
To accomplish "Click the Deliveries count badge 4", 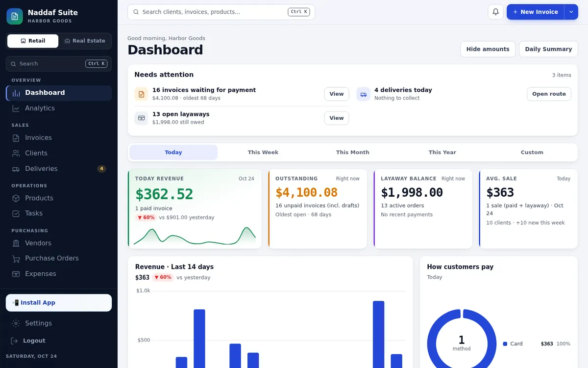I will (x=101, y=169).
